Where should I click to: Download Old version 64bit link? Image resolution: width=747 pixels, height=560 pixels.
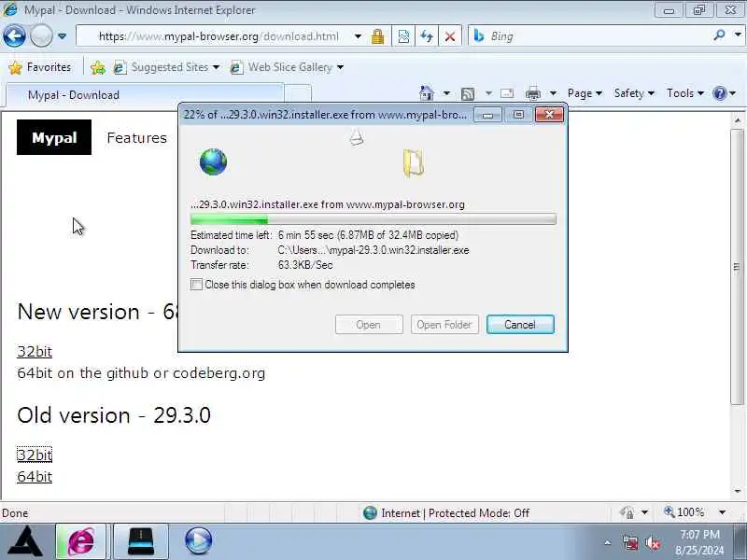pos(35,477)
